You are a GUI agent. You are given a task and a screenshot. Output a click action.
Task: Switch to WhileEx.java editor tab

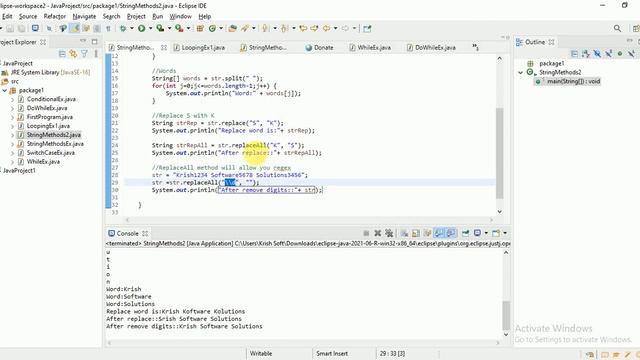click(370, 48)
